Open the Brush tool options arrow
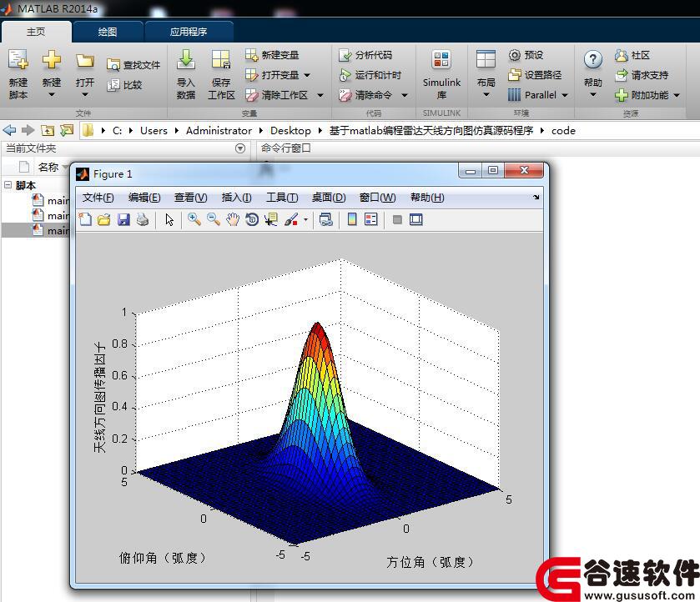 [x=306, y=219]
